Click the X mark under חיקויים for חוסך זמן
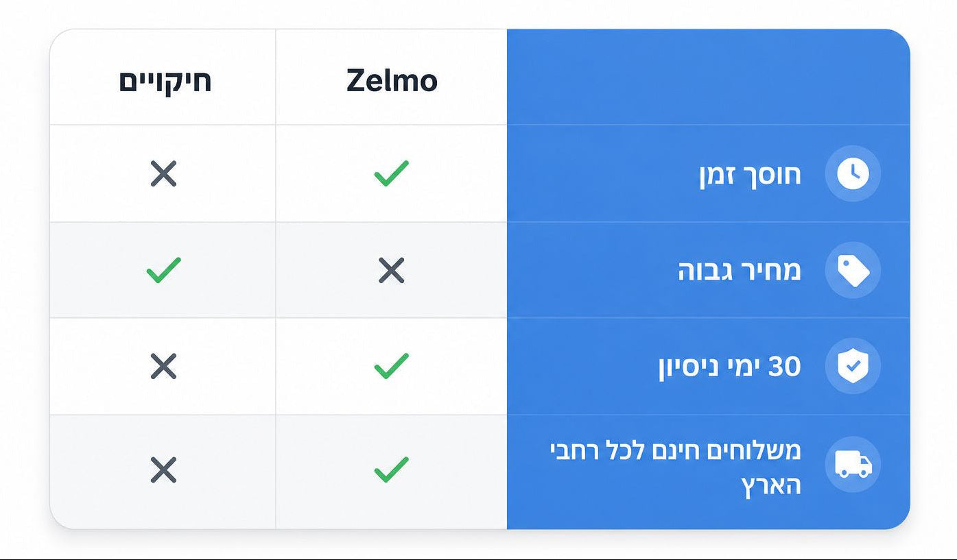957x560 pixels. coord(163,174)
